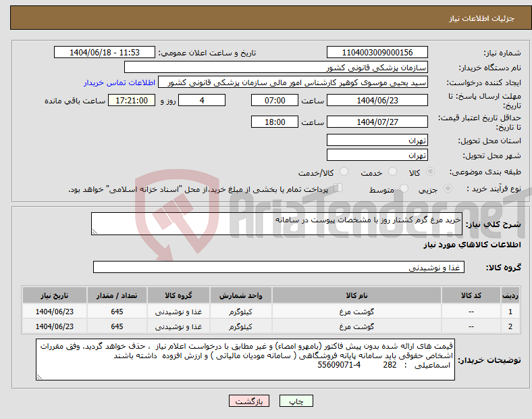Viewport: 532px width, 419px height.
Task: Toggle the اسناد خزانه اسلامی payment checkbox
Action: (x=338, y=188)
